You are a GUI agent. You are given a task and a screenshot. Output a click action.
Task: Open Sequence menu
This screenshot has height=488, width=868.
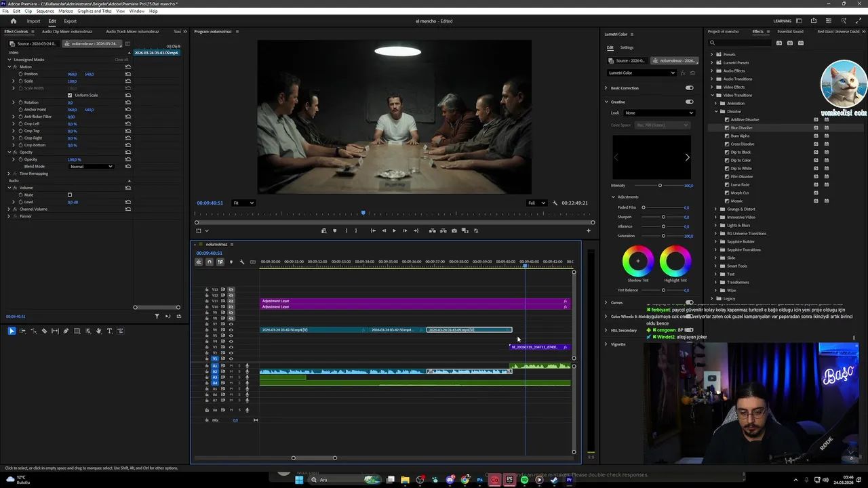click(x=45, y=11)
